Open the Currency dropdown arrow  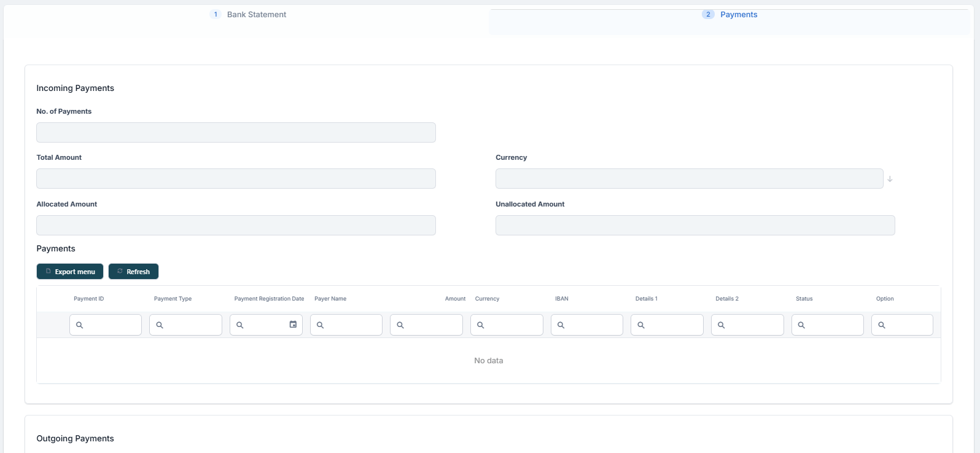[890, 179]
